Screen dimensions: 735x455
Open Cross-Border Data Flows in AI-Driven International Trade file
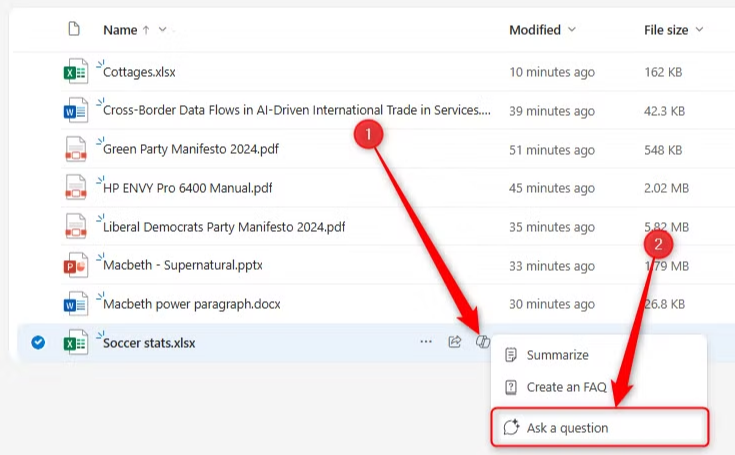[297, 110]
